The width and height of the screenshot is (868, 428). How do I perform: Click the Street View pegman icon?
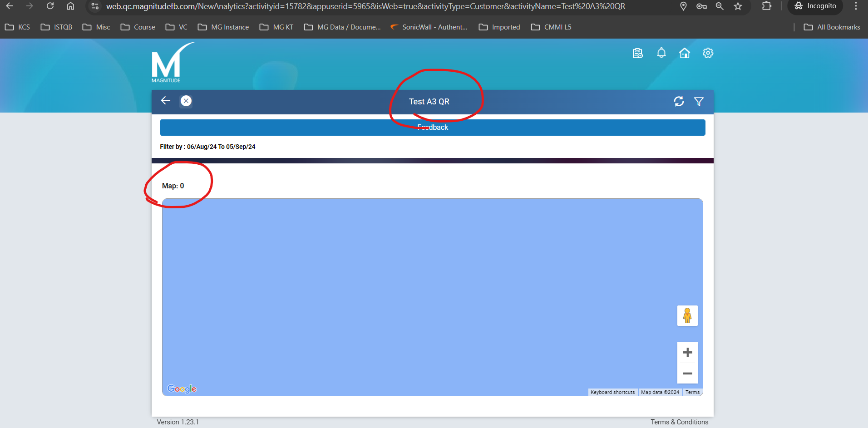[687, 315]
